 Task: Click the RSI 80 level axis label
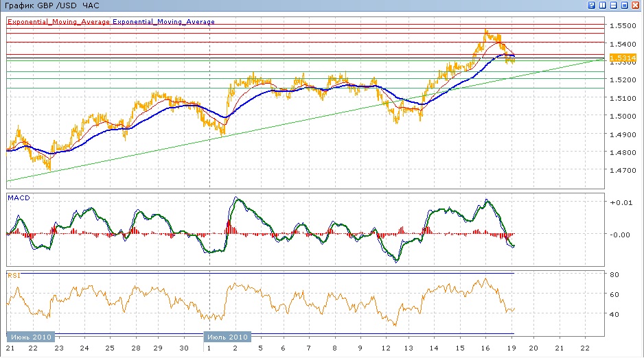(x=616, y=275)
